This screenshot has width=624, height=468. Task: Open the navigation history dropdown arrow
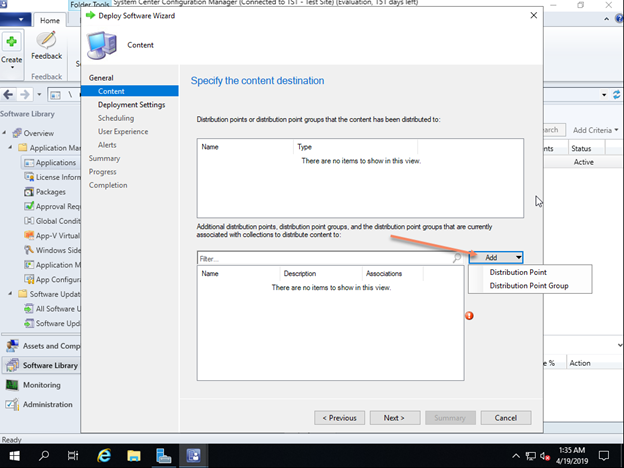click(x=39, y=95)
